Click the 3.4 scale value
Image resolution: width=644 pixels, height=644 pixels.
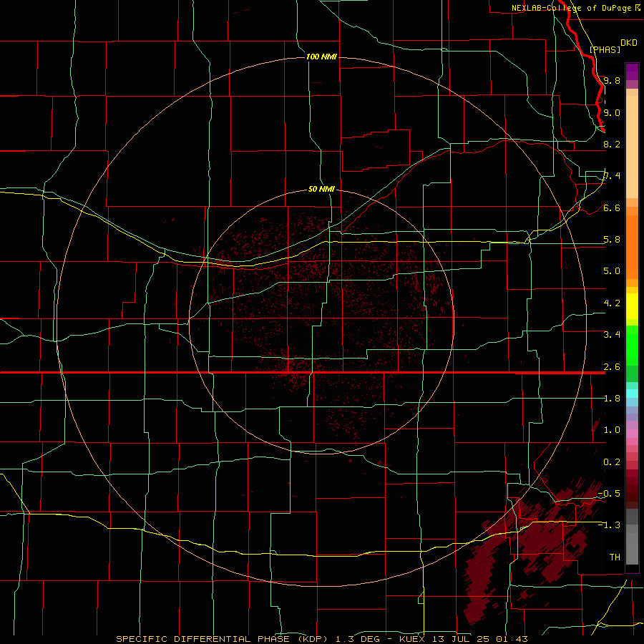(x=612, y=335)
